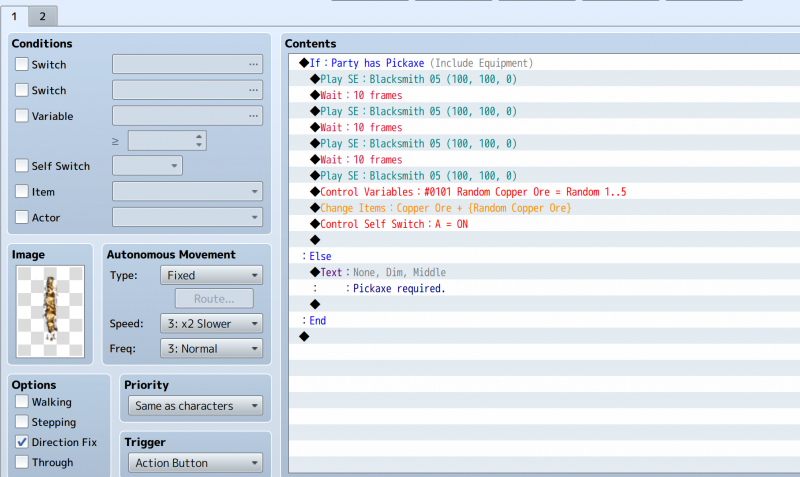The image size is (800, 477).
Task: Select event page tab 1
Action: (14, 16)
